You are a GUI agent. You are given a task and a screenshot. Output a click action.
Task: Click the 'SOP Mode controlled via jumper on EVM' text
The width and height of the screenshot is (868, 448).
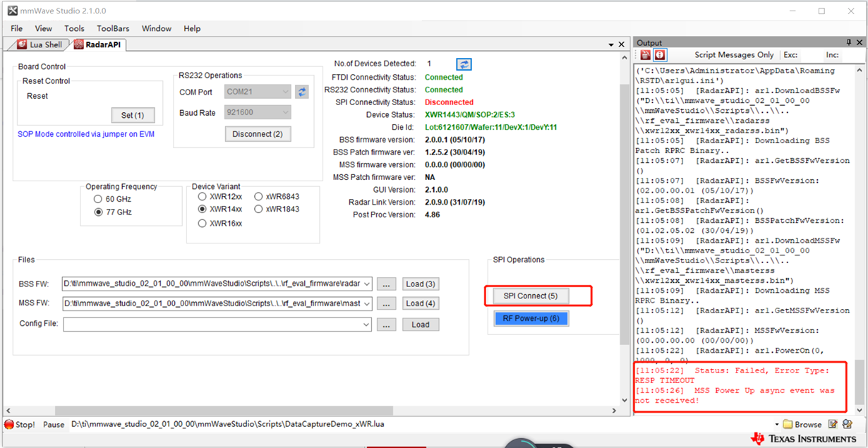coord(86,134)
